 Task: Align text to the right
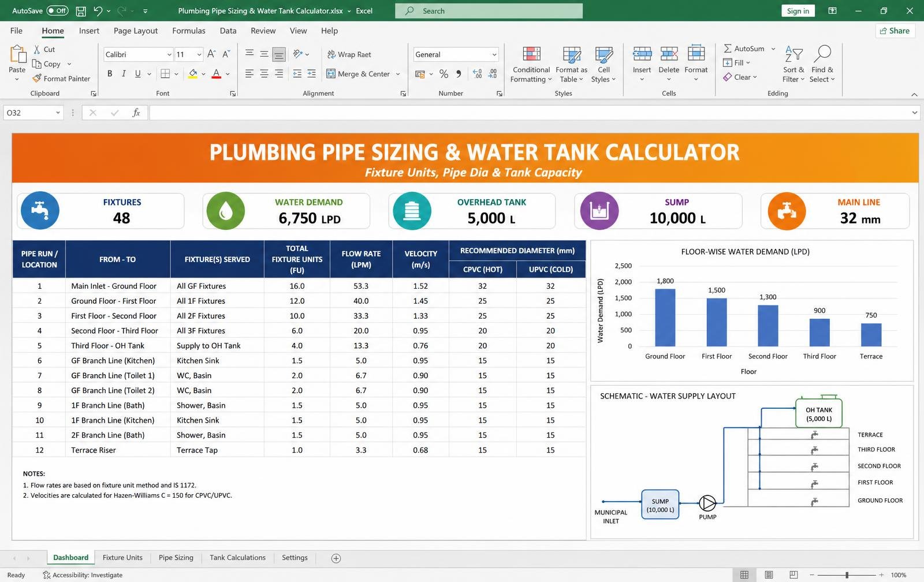279,73
